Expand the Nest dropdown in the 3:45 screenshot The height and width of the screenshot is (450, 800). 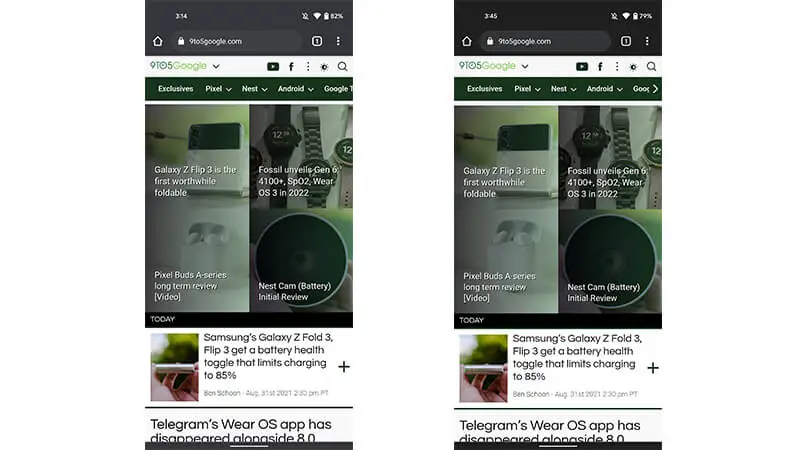coord(563,89)
